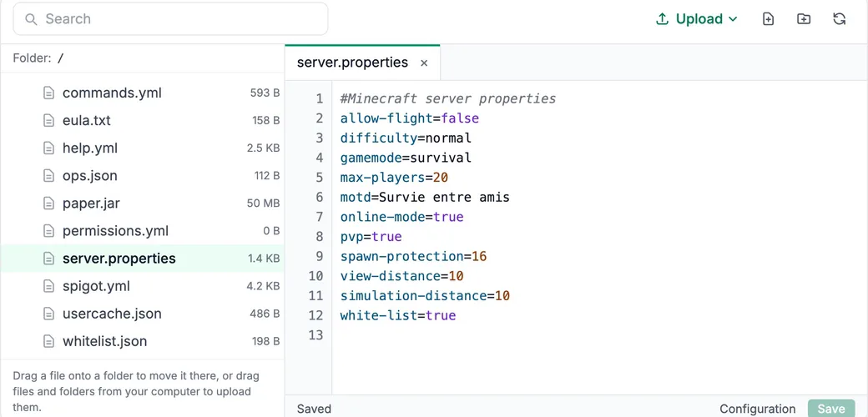Open commands.yml in the file list
Viewport: 868px width, 417px height.
tap(142, 93)
